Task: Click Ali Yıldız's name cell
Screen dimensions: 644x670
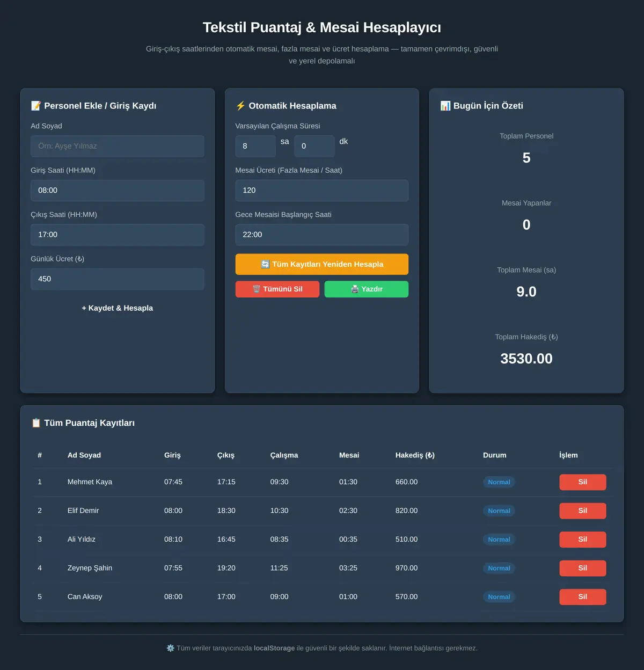Action: click(x=82, y=540)
